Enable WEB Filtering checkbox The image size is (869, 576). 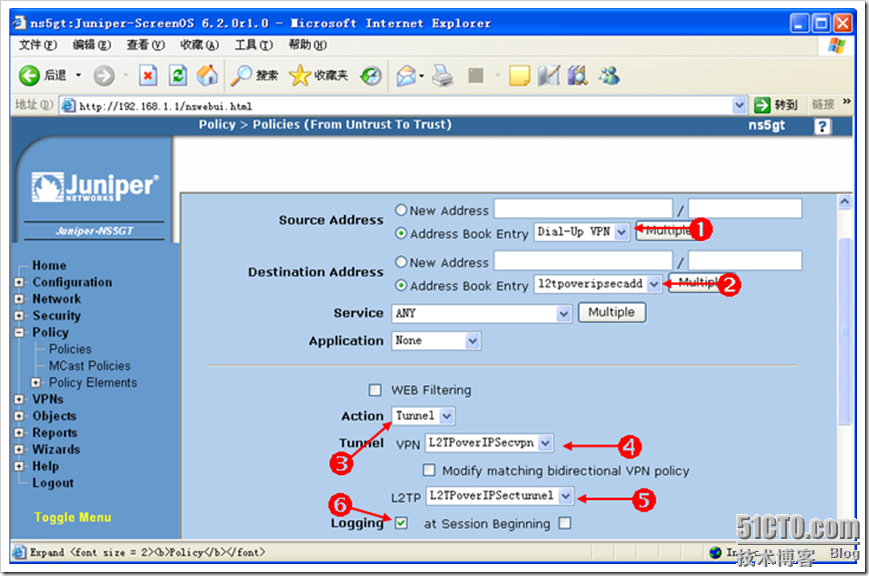point(375,390)
